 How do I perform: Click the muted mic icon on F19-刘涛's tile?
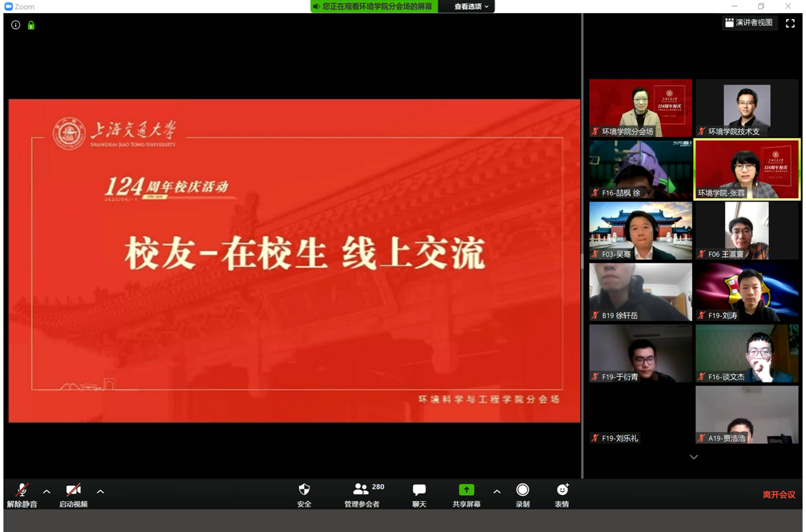click(x=702, y=315)
